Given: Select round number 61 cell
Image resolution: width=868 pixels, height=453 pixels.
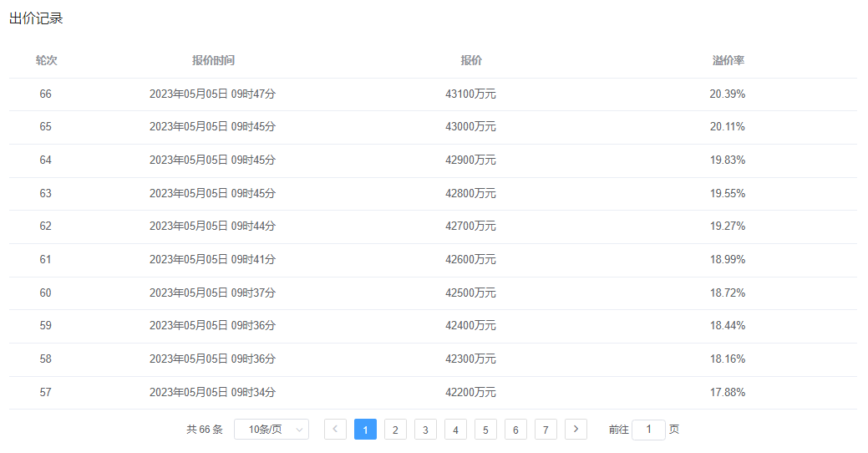Looking at the screenshot, I should (x=45, y=259).
